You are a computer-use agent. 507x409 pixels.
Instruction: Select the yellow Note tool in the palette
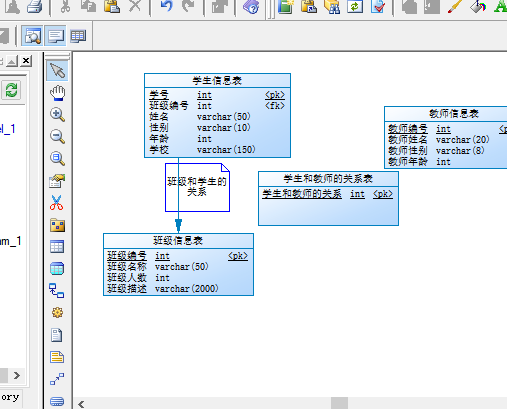pyautogui.click(x=57, y=357)
